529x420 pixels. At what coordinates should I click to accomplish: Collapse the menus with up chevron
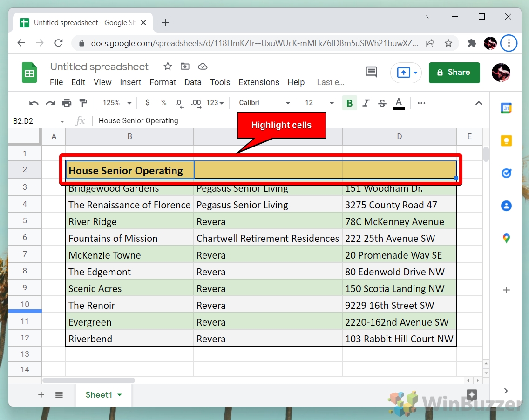pos(478,103)
